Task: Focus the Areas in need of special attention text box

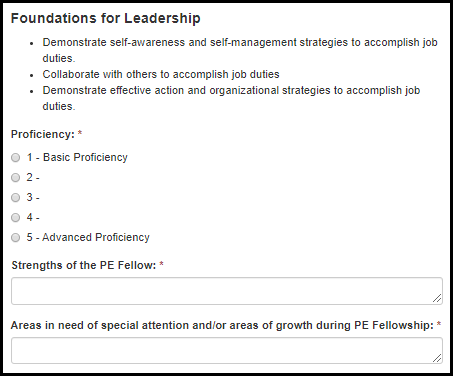Action: 227,350
